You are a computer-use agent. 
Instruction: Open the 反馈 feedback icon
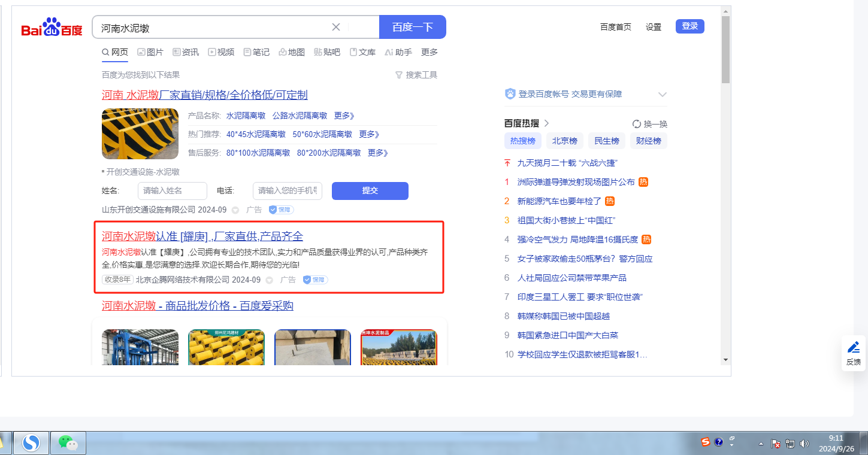[854, 353]
